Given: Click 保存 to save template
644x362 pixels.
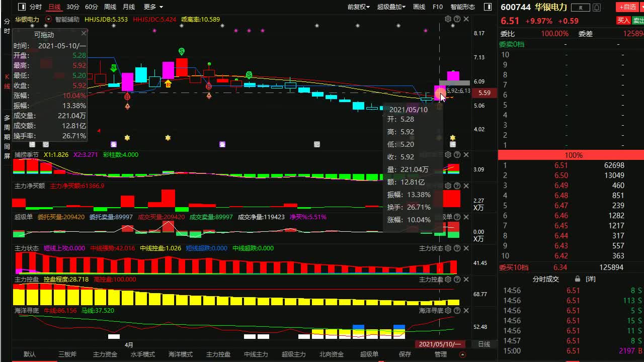Looking at the screenshot, I should tap(405, 354).
